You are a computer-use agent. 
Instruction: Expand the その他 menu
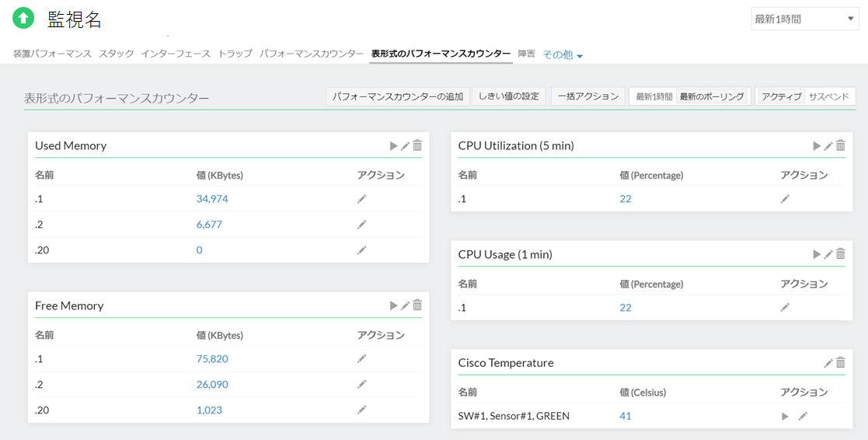pyautogui.click(x=563, y=54)
